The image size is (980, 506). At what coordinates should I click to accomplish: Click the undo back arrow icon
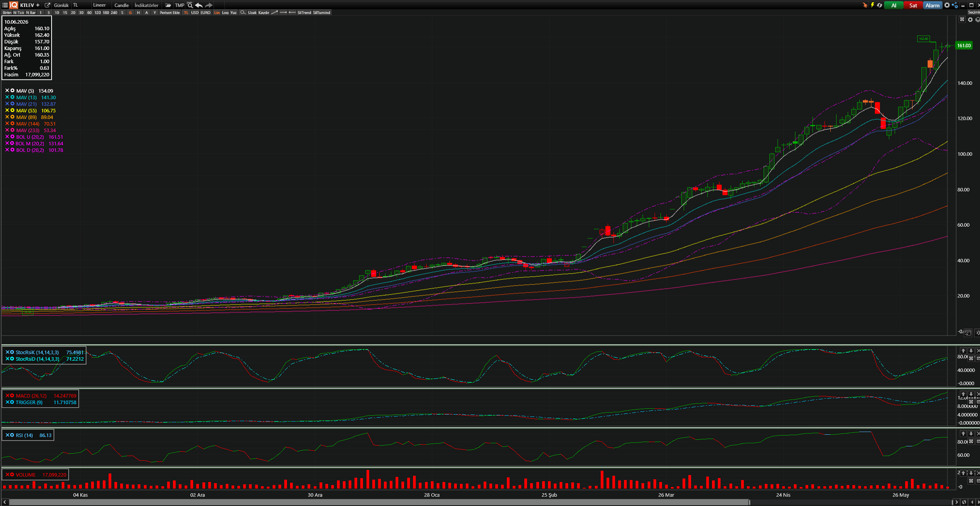click(x=199, y=5)
